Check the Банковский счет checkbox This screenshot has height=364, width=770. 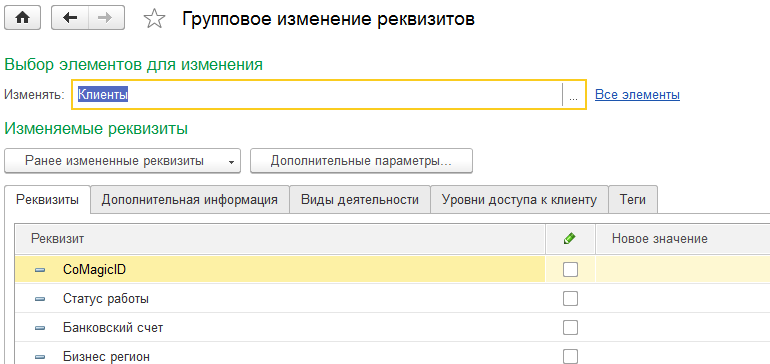[570, 328]
